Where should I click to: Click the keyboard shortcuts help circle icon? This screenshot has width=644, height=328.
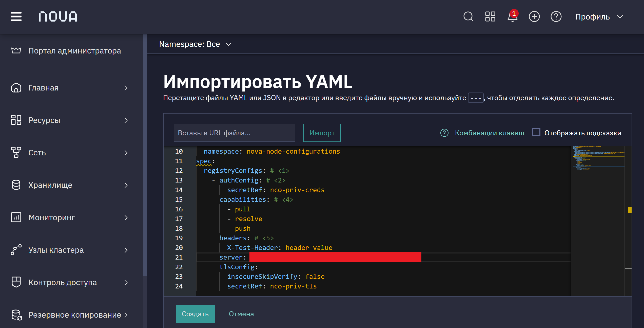click(x=444, y=133)
